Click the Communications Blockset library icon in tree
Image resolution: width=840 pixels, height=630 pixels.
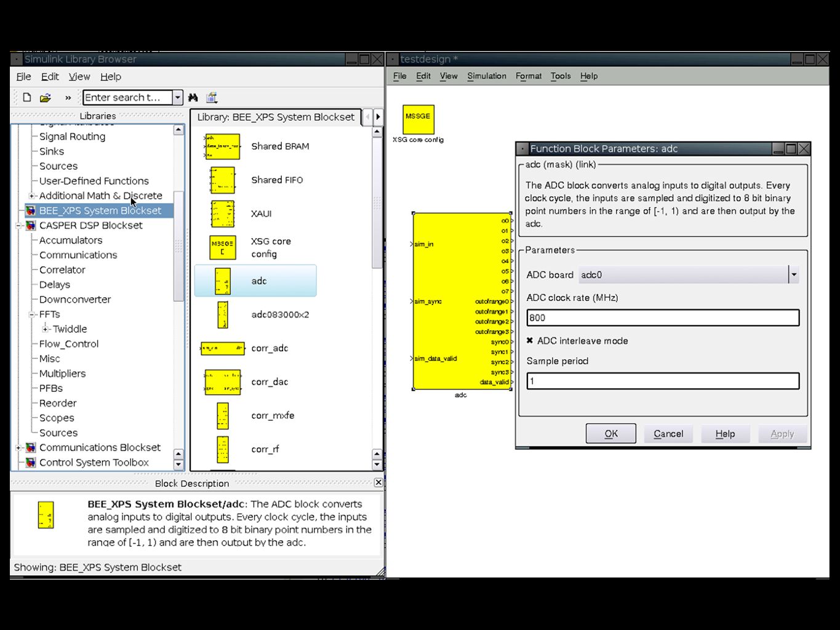pos(31,447)
